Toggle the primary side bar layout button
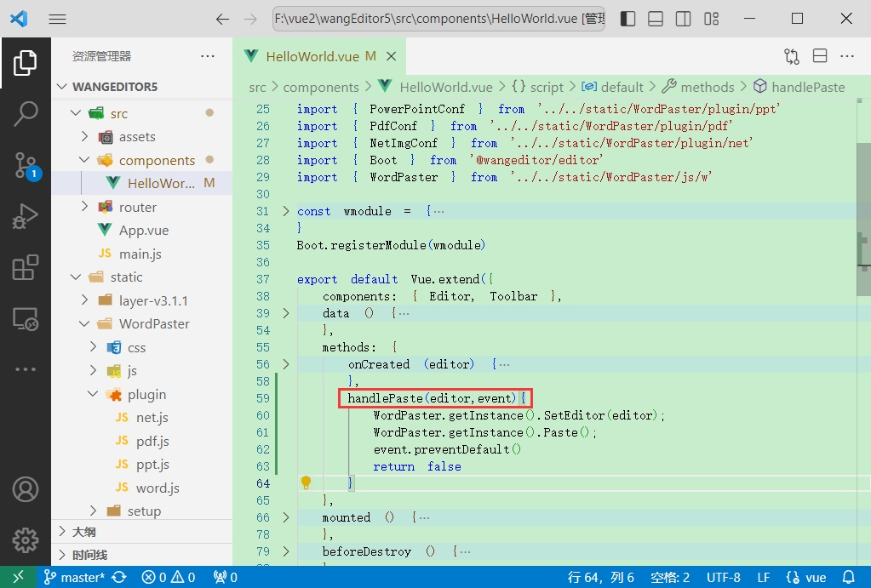Screen dimensions: 871x588 pos(627,19)
